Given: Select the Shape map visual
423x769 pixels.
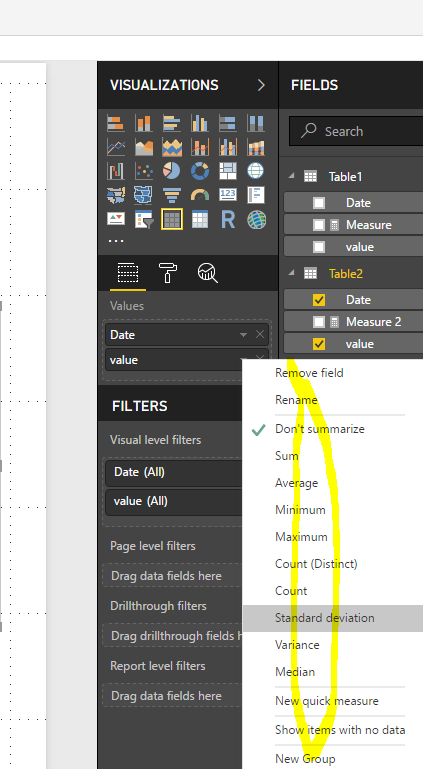Looking at the screenshot, I should 144,195.
